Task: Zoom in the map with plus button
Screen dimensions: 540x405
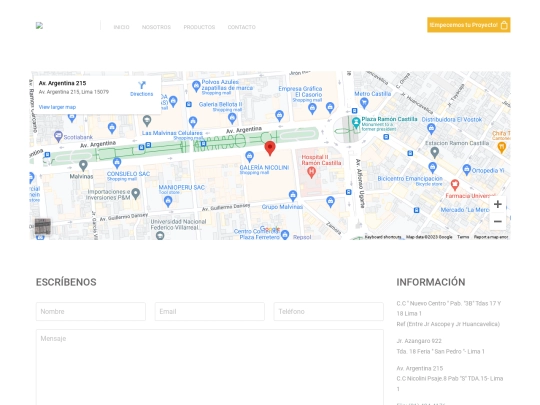Action: point(498,204)
